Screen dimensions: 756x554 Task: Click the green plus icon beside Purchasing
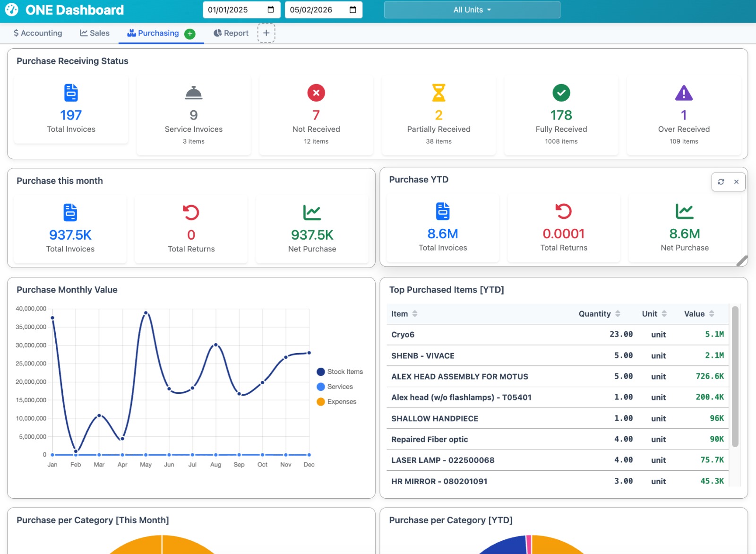point(190,34)
